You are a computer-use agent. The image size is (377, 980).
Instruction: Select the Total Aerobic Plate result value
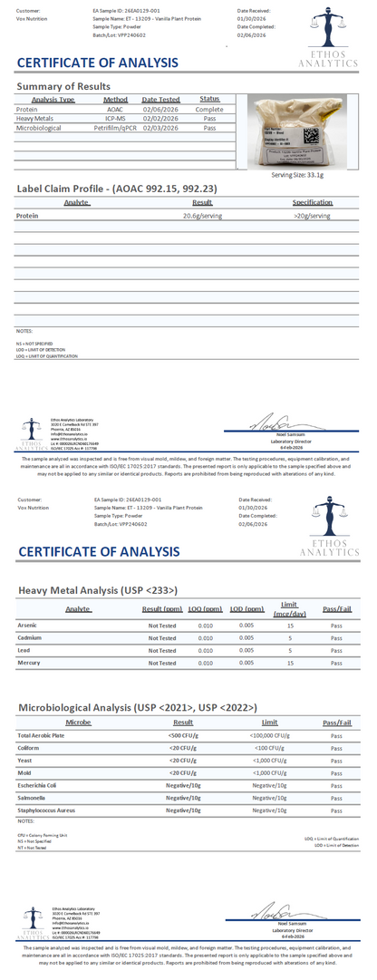click(x=183, y=735)
